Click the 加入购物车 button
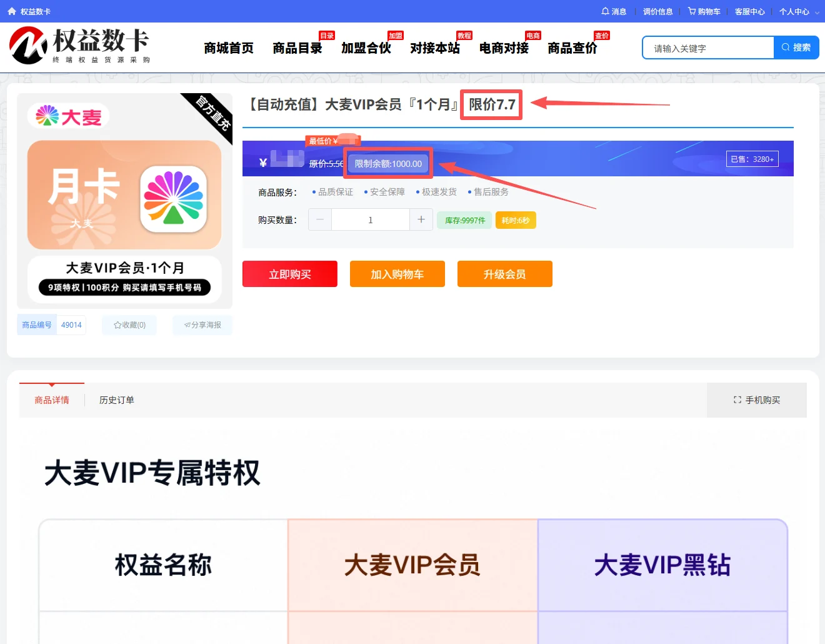This screenshot has width=825, height=644. coord(397,274)
